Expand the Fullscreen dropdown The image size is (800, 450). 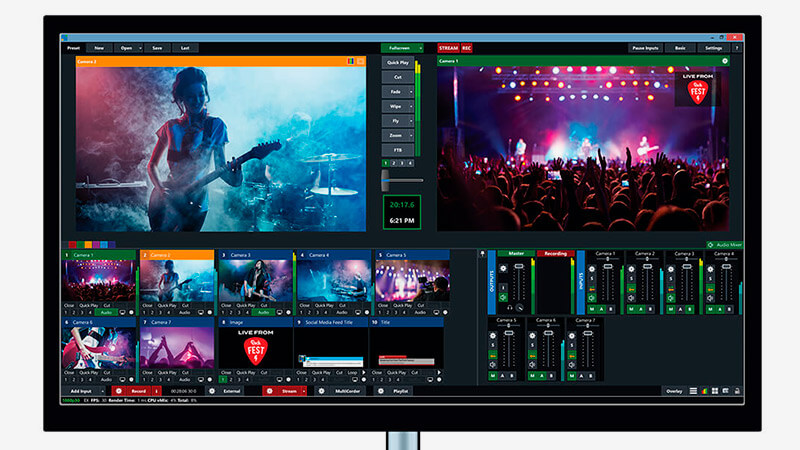click(421, 47)
